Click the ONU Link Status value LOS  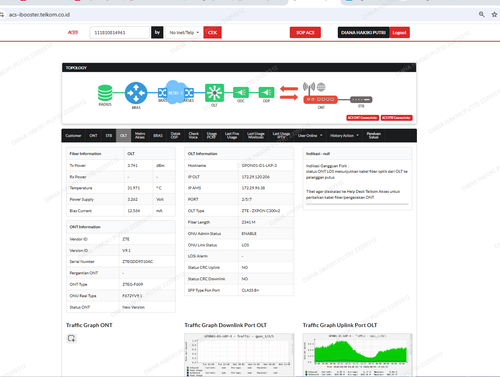click(x=245, y=245)
